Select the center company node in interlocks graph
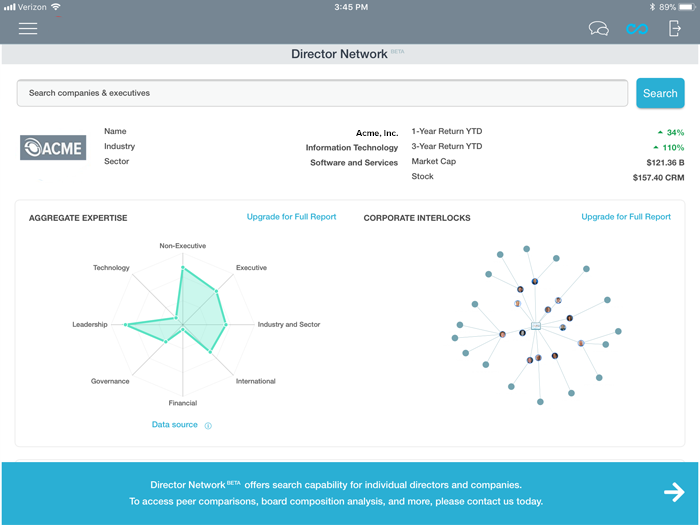This screenshot has height=525, width=700. point(536,326)
